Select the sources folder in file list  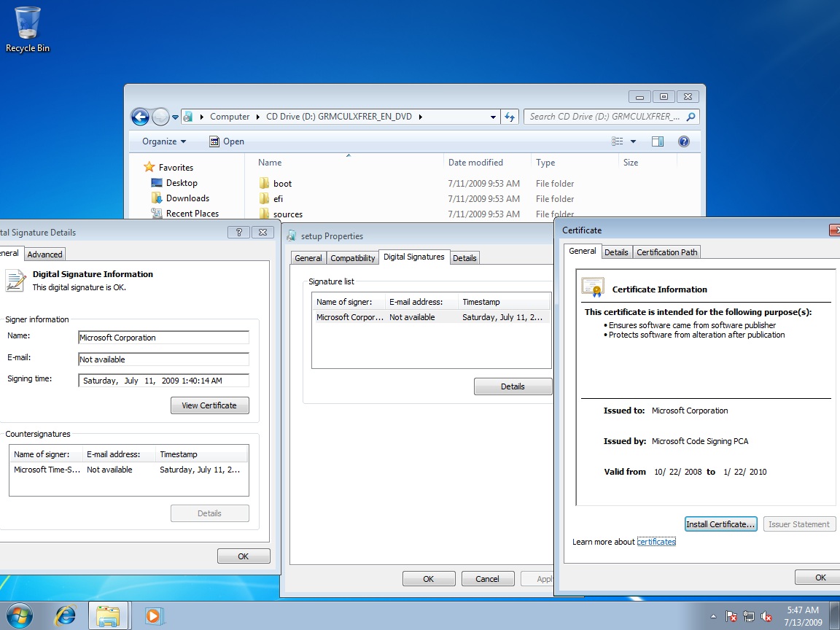[287, 214]
